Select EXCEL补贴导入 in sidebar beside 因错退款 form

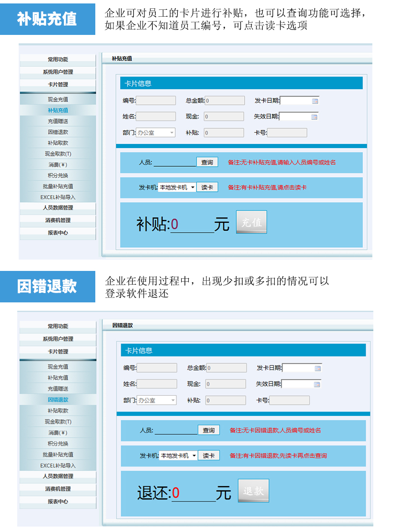tap(57, 465)
